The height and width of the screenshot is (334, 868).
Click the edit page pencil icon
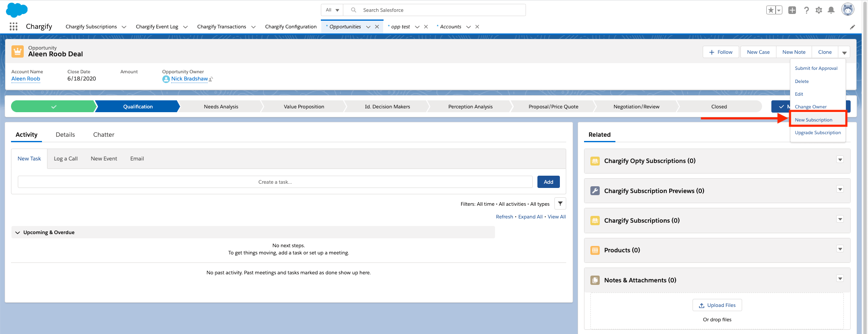852,27
